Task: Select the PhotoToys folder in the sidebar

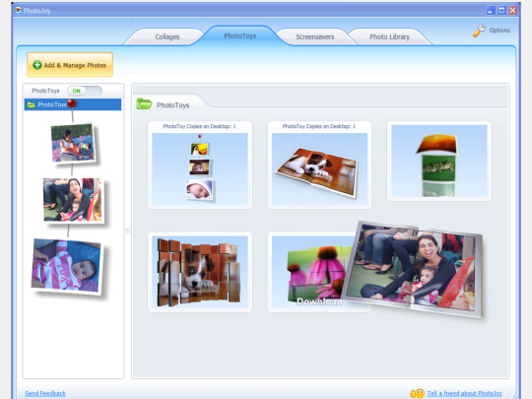Action: coord(73,104)
